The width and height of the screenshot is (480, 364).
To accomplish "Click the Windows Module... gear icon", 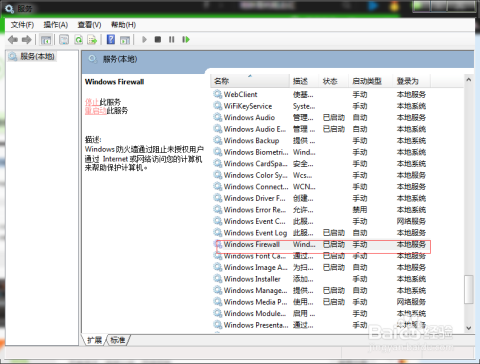I will pos(218,313).
